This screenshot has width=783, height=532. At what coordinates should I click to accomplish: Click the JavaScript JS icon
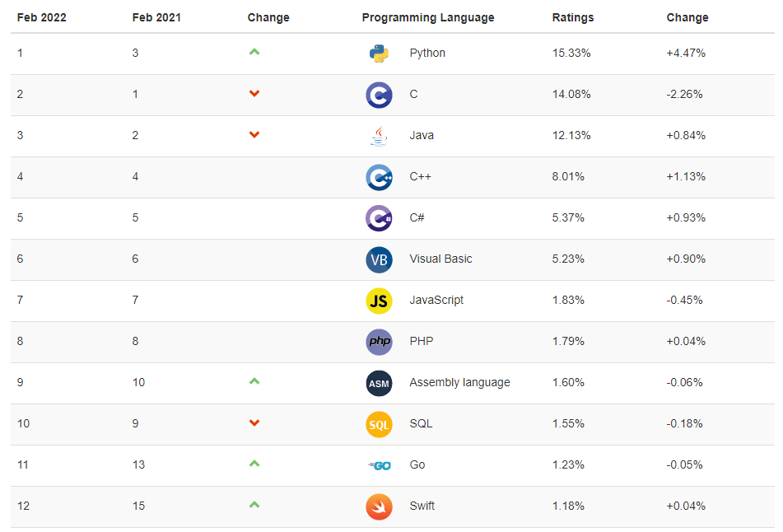coord(379,301)
